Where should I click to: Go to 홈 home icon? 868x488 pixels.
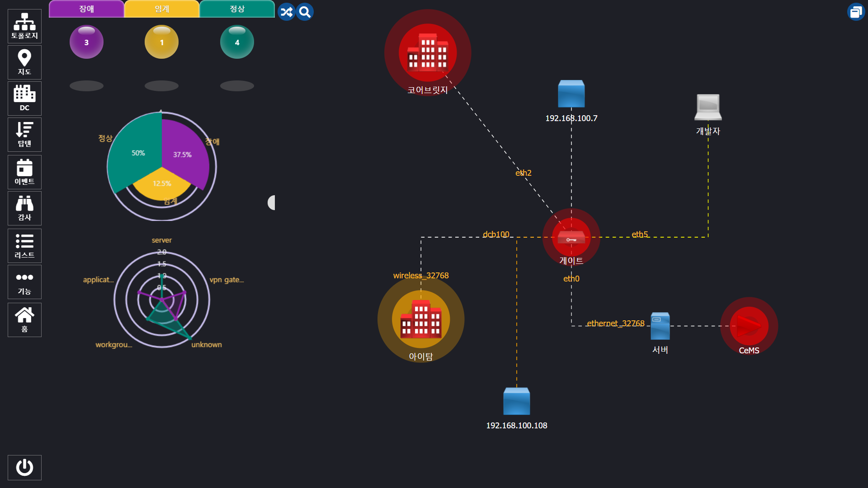pos(24,319)
